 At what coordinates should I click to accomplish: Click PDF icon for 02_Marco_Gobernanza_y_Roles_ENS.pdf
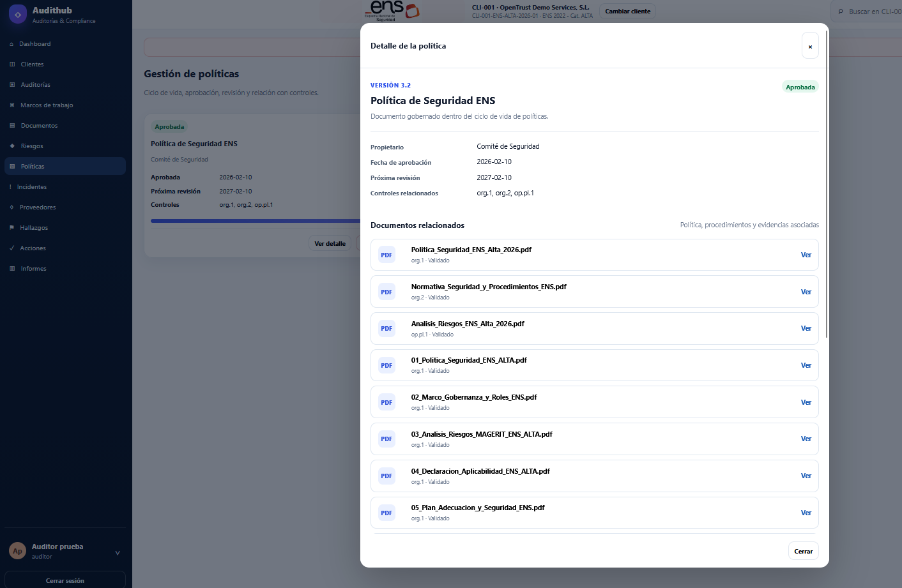click(386, 402)
